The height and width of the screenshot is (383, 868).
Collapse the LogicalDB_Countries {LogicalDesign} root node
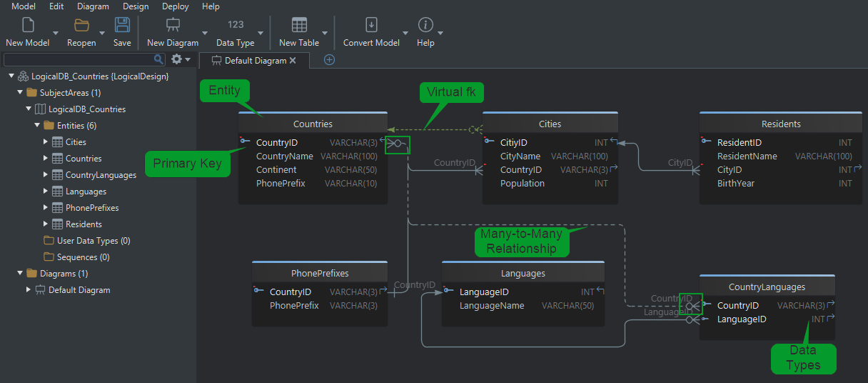click(x=11, y=76)
